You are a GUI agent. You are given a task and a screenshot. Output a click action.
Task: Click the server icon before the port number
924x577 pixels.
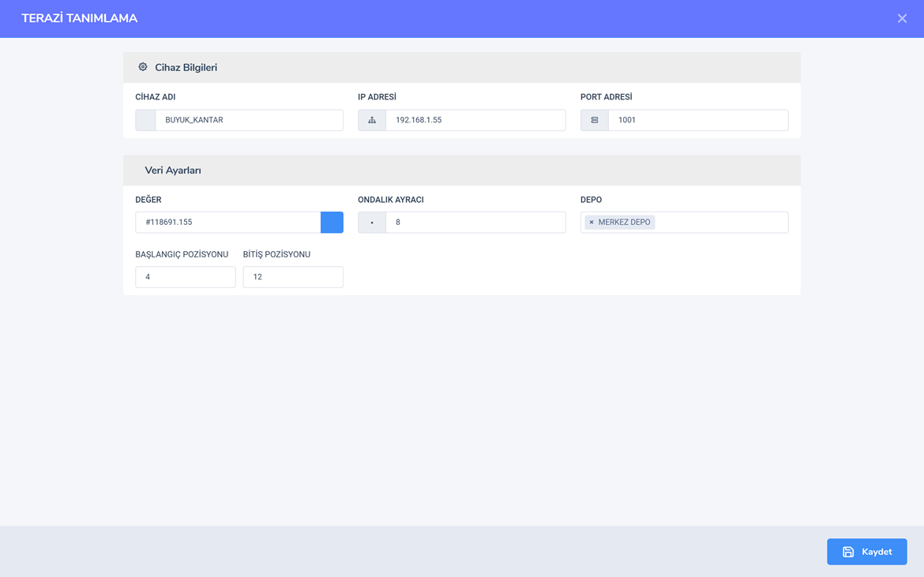tap(595, 120)
